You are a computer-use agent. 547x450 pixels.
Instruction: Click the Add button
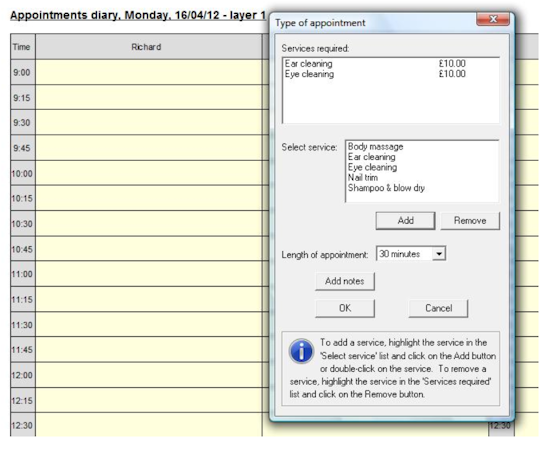[x=405, y=220]
